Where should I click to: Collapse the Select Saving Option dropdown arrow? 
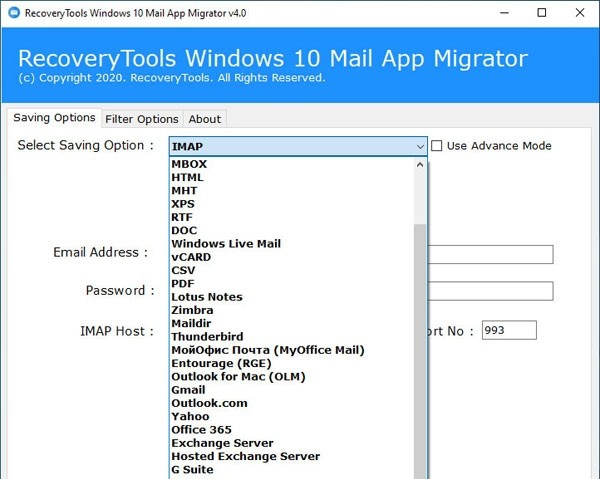[420, 147]
